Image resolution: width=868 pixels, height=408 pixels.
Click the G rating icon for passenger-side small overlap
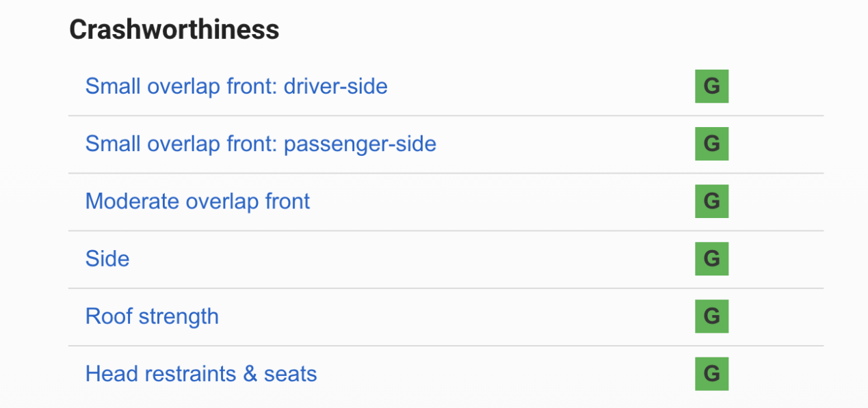(711, 144)
